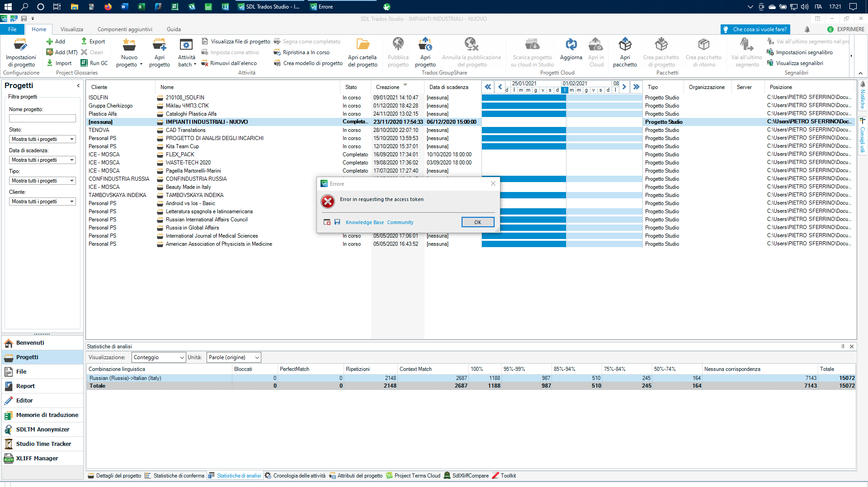Click the save icon in Errore dialog

(337, 222)
